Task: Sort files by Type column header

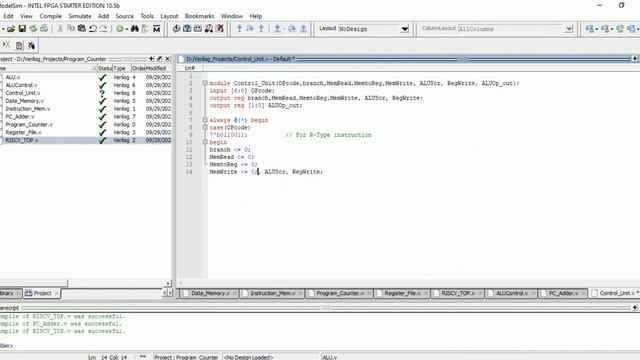Action: 122,68
